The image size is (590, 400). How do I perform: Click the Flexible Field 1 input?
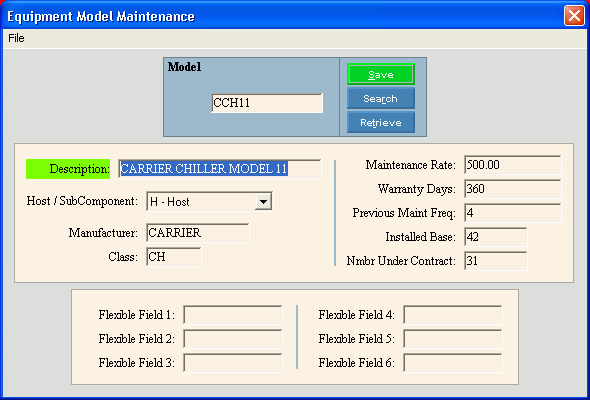233,315
